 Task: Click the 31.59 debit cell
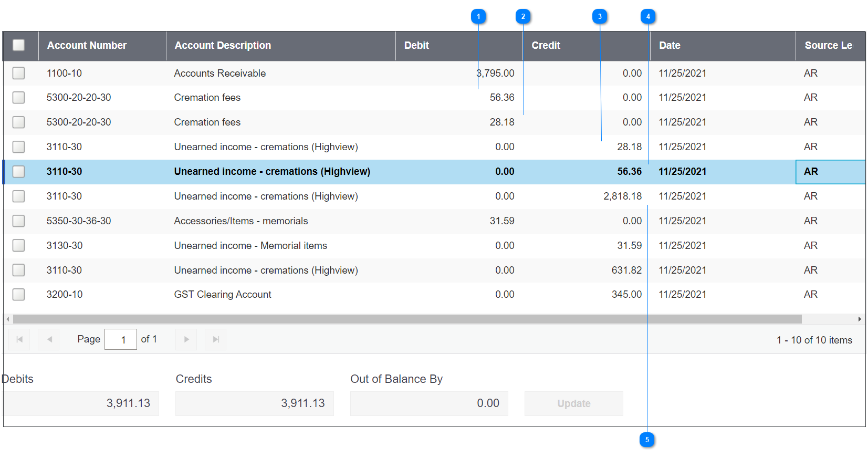502,221
